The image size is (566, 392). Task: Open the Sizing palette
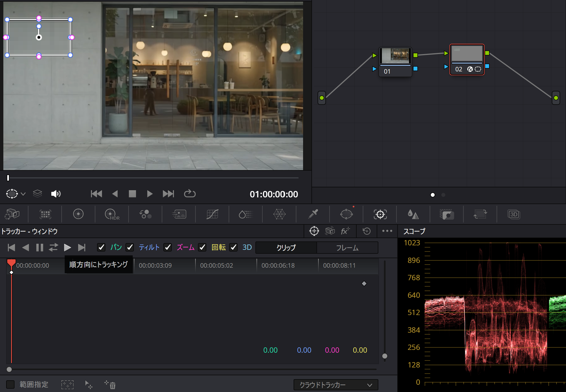[x=480, y=214]
